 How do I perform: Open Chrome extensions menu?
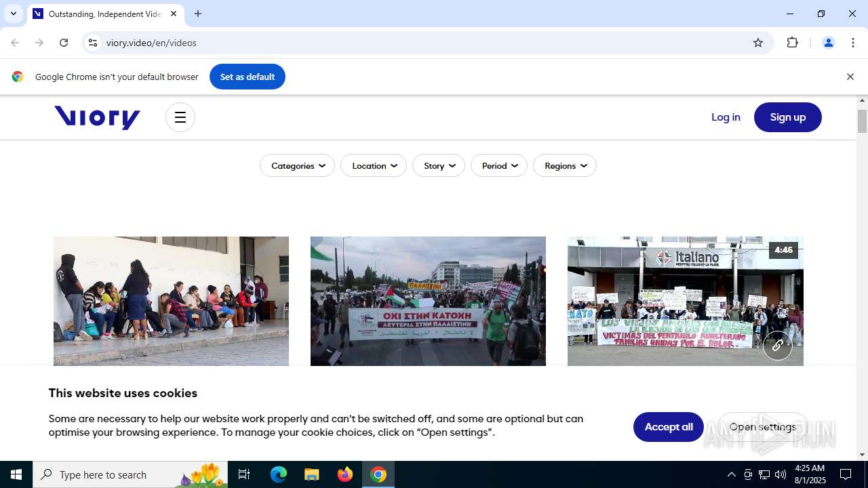tap(793, 43)
